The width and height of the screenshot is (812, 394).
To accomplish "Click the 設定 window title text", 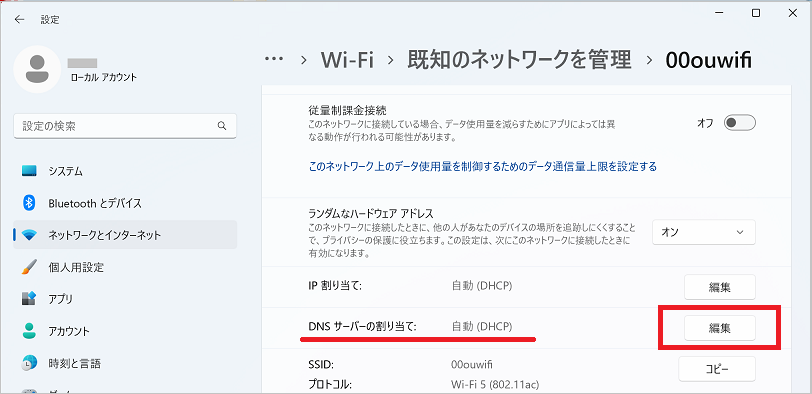I will [50, 20].
